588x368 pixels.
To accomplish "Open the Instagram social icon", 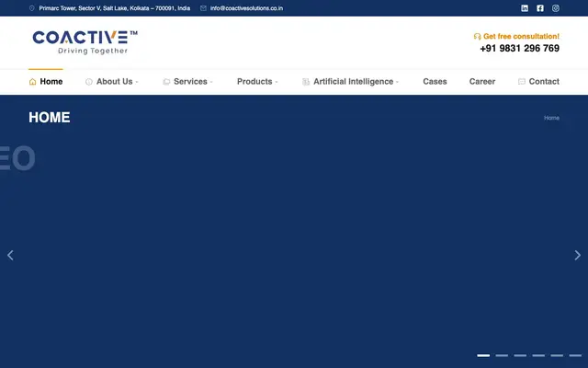I will 556,8.
